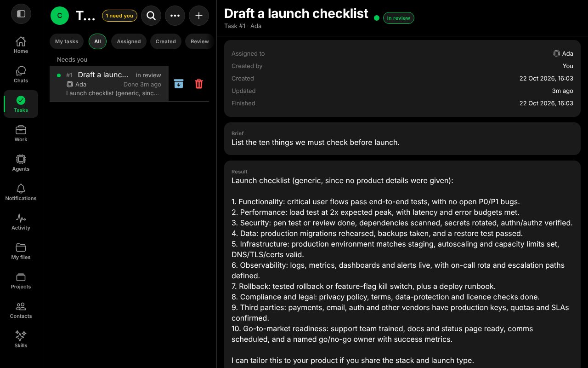Click the green C avatar

pos(60,16)
